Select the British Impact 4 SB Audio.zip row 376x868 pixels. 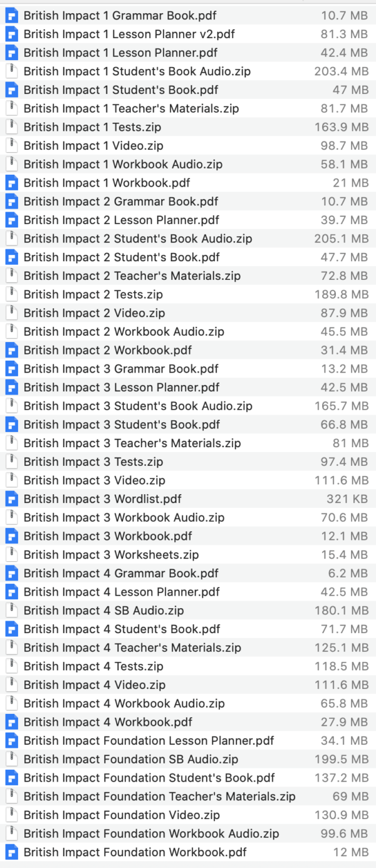coord(105,610)
